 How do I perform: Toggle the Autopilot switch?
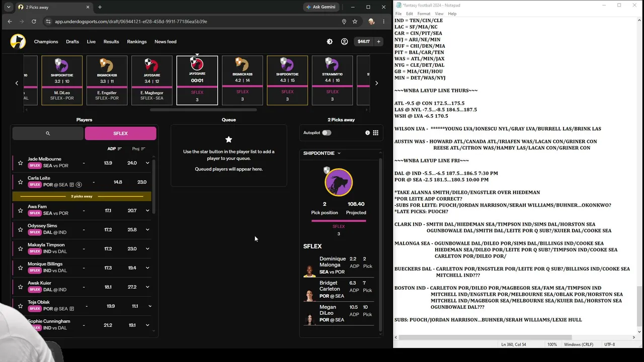click(327, 133)
